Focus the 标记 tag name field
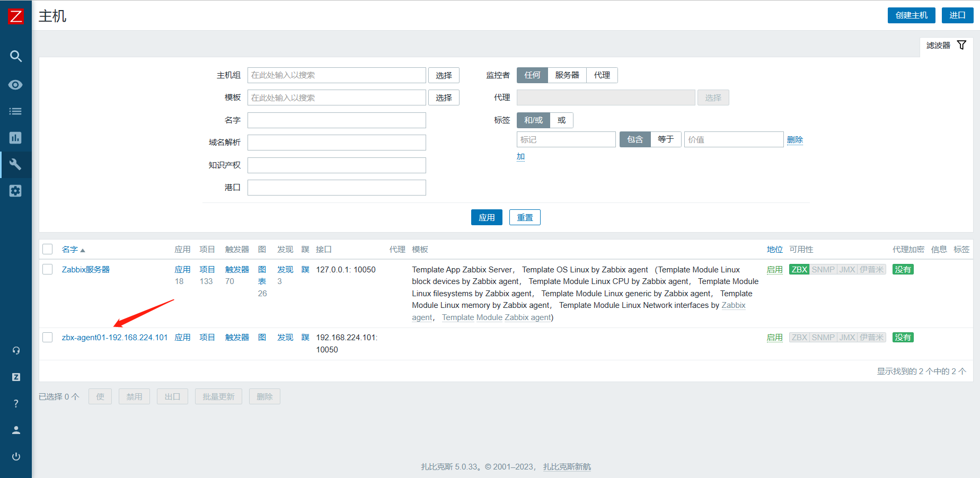 click(x=566, y=139)
